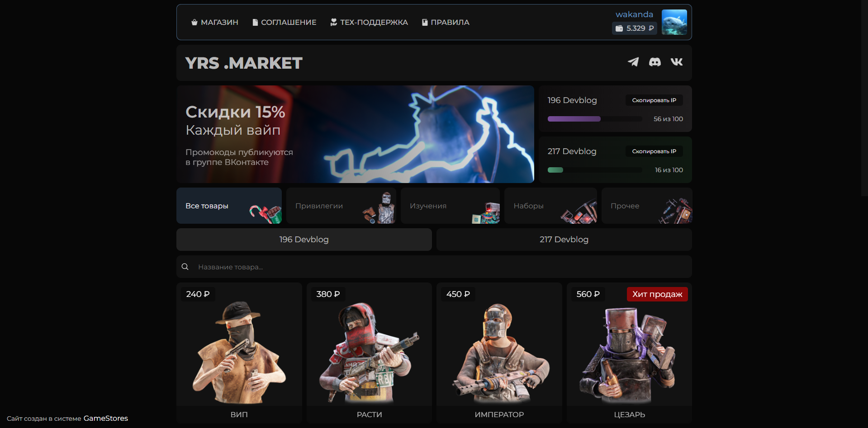
Task: Click the headset icon next to ТЕХ-ПОДДЕРЖКА
Action: (x=333, y=22)
